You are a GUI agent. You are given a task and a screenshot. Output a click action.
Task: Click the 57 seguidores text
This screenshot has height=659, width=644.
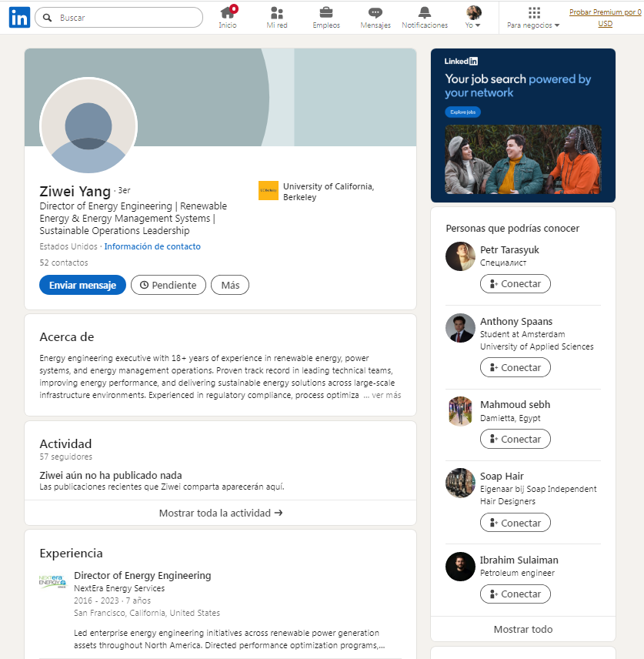(x=65, y=457)
